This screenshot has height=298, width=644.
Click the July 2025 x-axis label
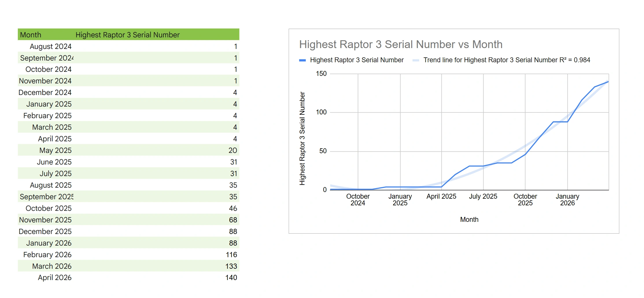483,196
